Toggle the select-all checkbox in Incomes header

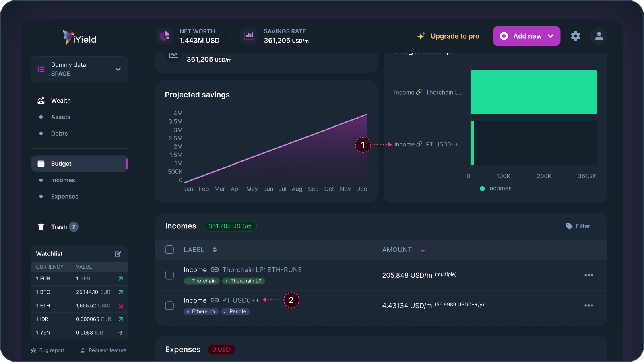(169, 249)
